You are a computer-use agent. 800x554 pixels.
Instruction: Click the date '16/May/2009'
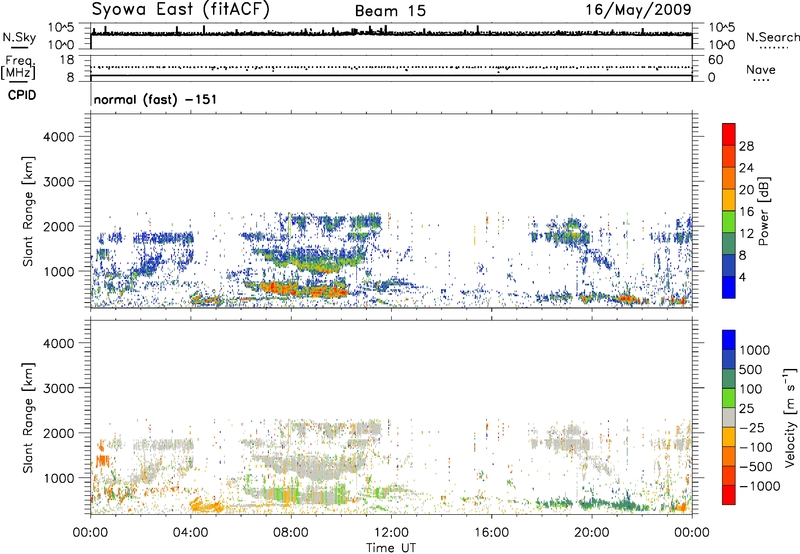[638, 10]
